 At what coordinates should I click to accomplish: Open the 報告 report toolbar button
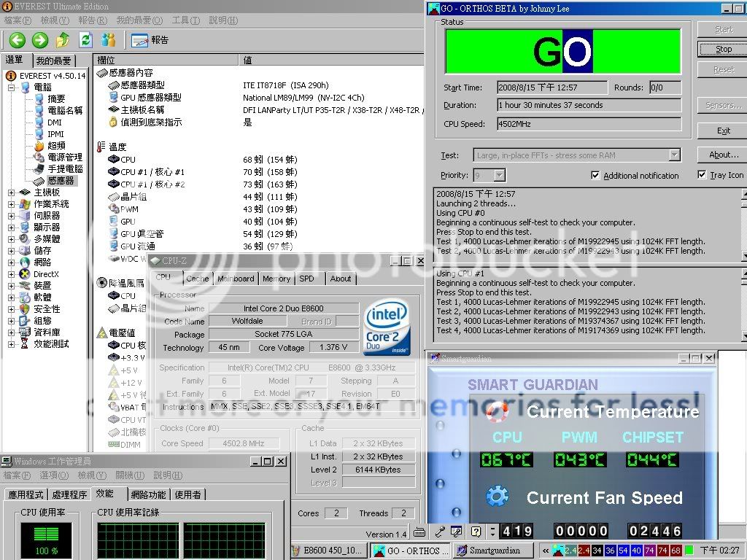click(x=150, y=40)
